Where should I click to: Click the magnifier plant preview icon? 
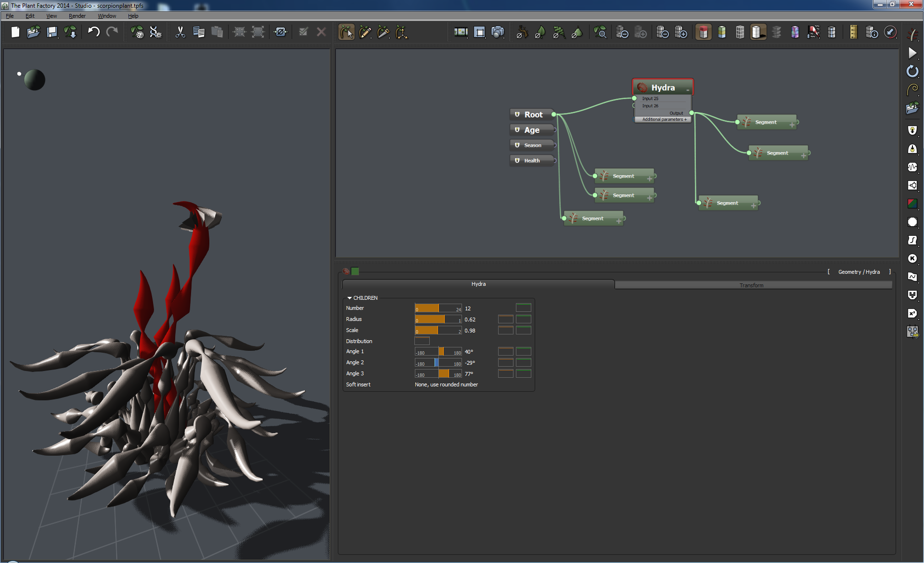[x=600, y=32]
